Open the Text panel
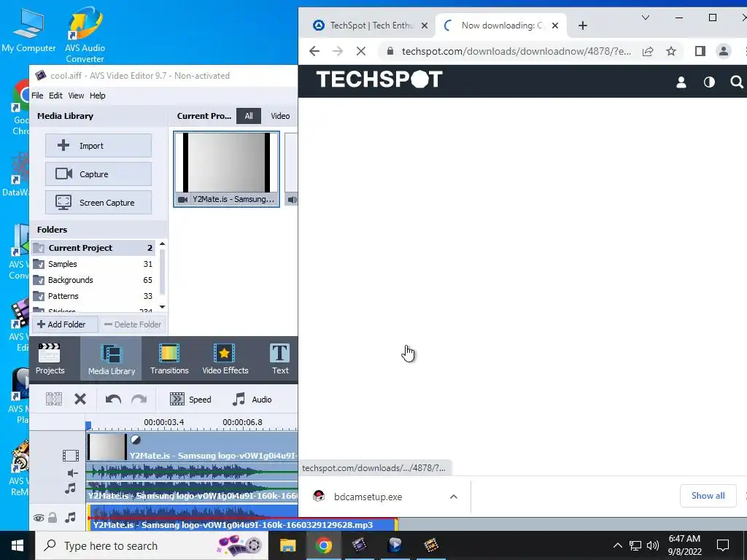 (x=279, y=359)
